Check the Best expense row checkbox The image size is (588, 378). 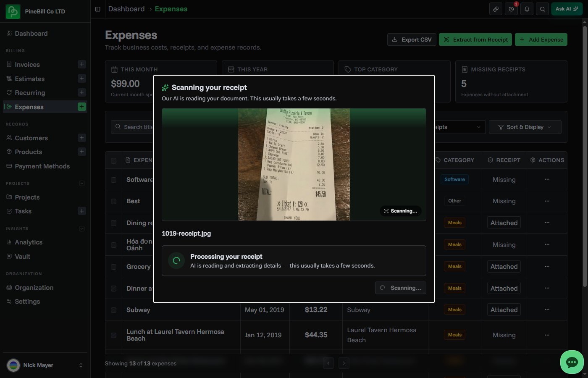pyautogui.click(x=113, y=201)
